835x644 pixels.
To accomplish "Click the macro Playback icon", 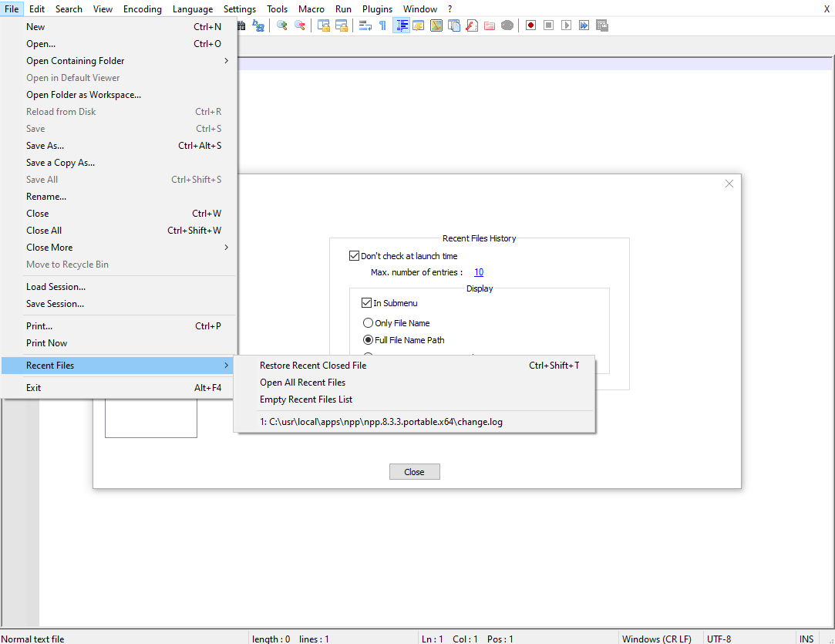I will 567,25.
